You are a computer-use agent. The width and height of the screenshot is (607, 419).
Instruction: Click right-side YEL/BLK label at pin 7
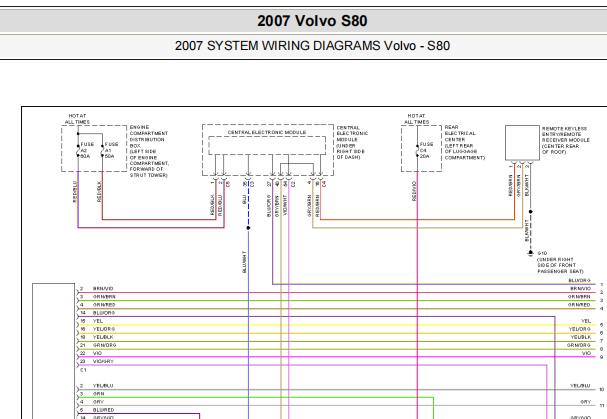click(581, 337)
